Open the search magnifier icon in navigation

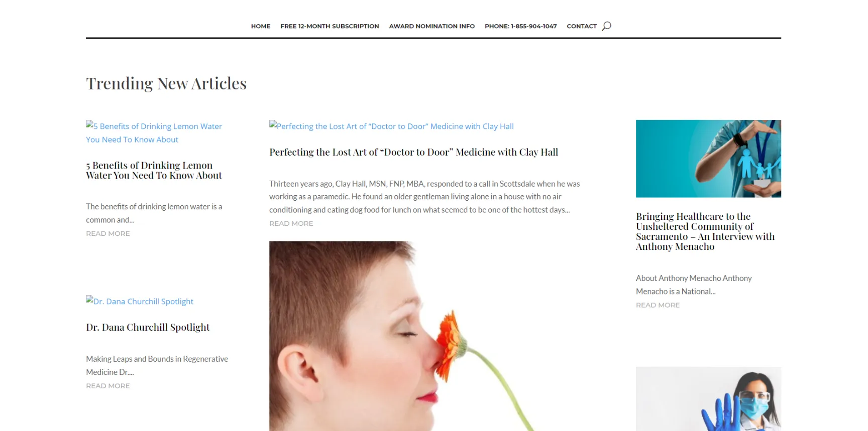[606, 26]
